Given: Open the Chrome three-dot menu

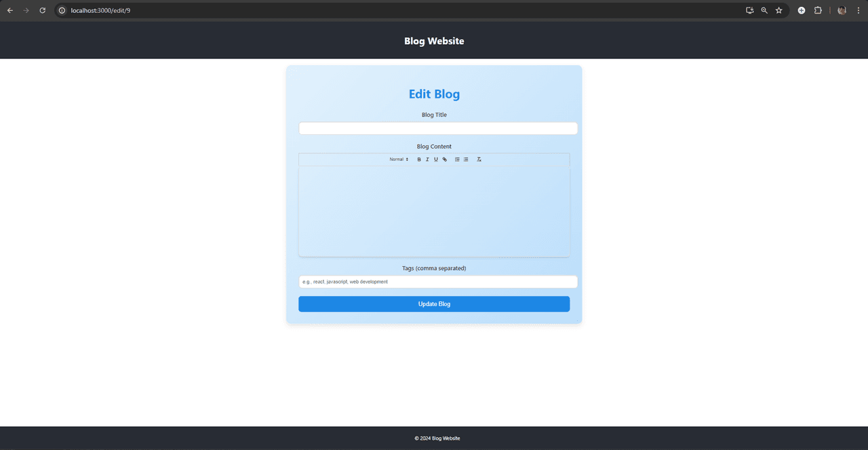Looking at the screenshot, I should pos(858,10).
